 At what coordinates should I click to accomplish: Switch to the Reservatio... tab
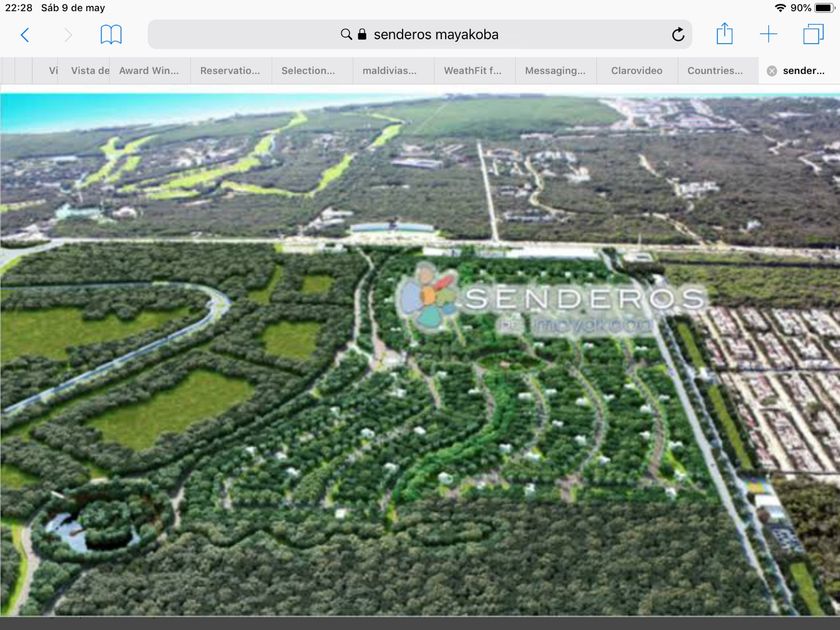[x=230, y=71]
